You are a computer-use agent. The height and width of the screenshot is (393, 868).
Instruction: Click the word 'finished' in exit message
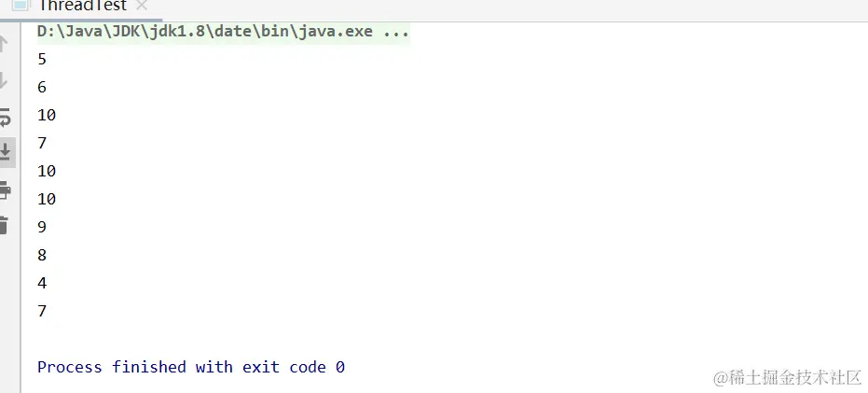coord(149,367)
